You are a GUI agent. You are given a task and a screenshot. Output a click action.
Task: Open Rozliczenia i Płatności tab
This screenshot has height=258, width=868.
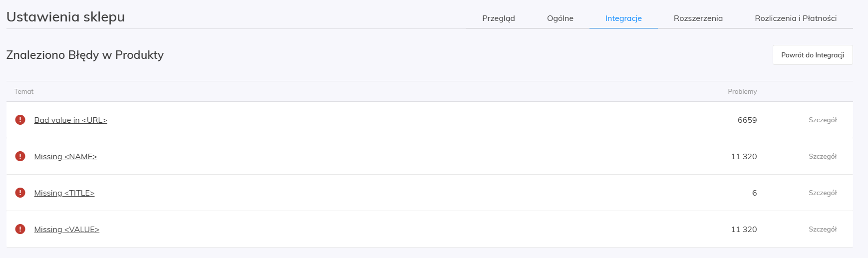796,18
